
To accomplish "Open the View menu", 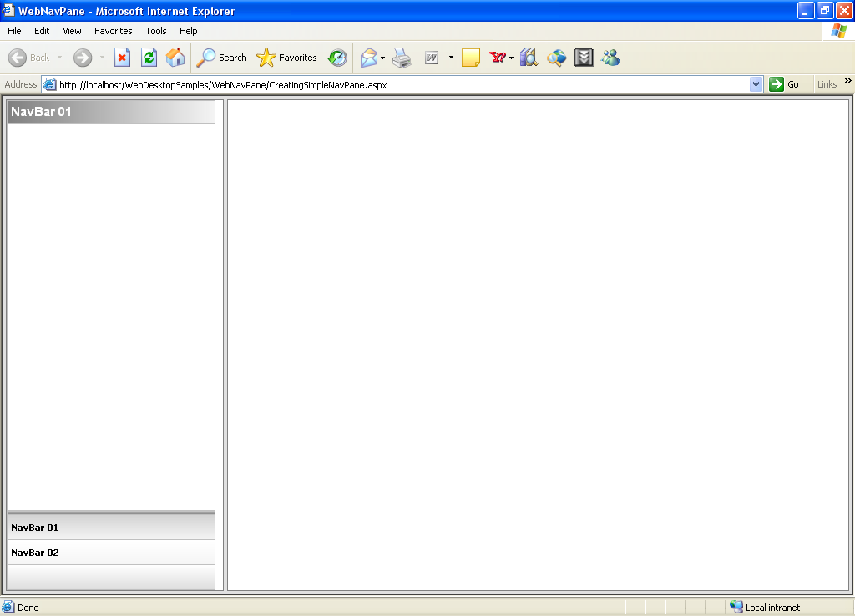I will coord(72,31).
